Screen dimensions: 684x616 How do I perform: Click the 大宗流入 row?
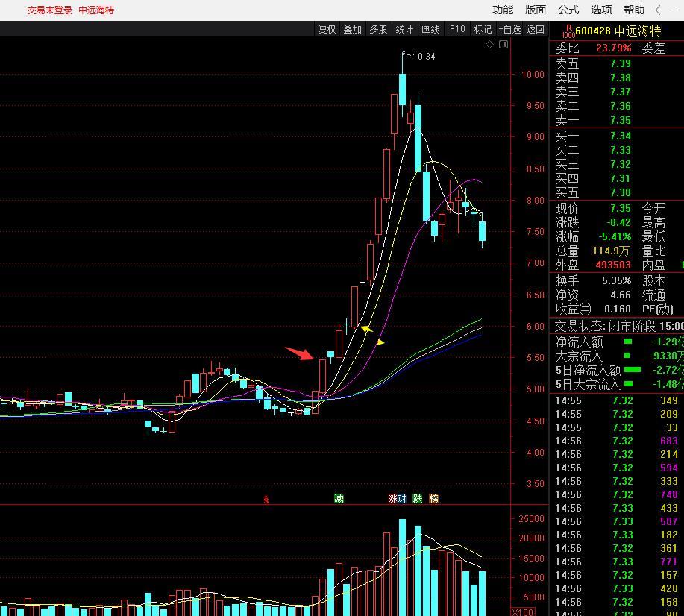(x=618, y=356)
